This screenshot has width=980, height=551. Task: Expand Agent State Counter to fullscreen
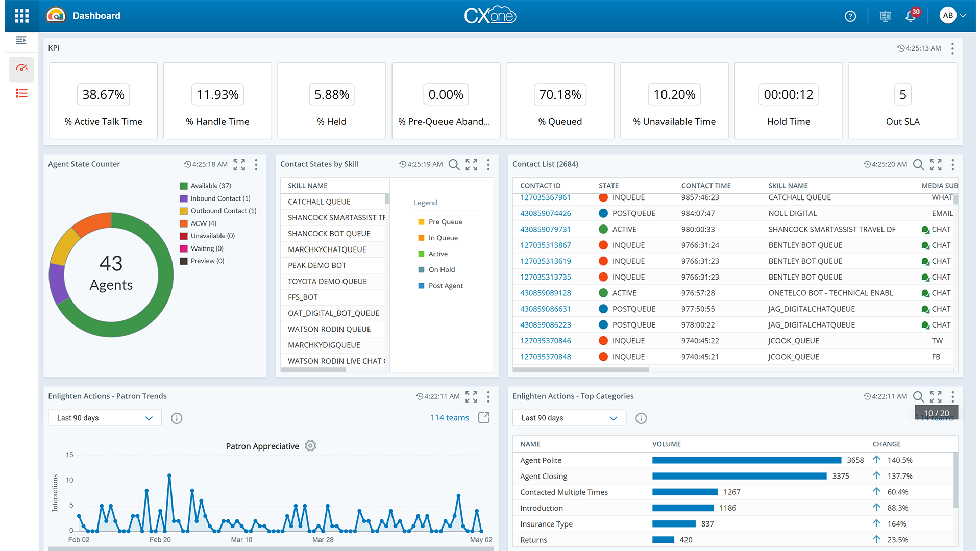click(x=239, y=164)
